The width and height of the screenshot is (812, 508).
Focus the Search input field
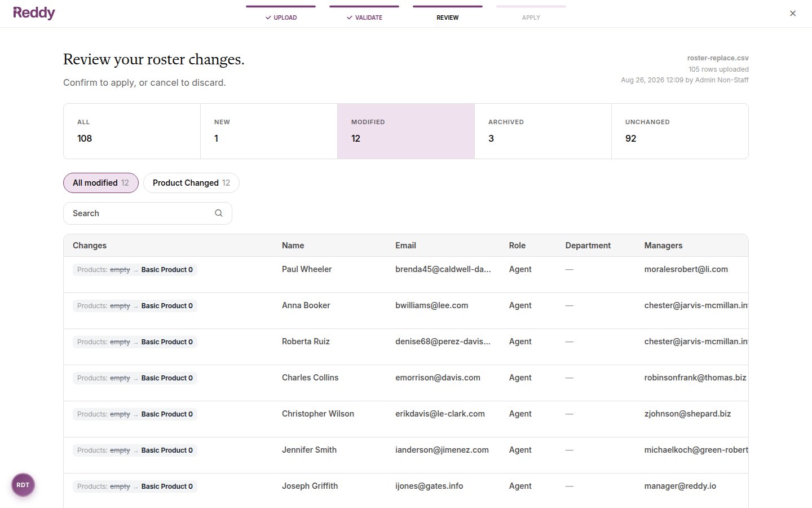click(148, 213)
